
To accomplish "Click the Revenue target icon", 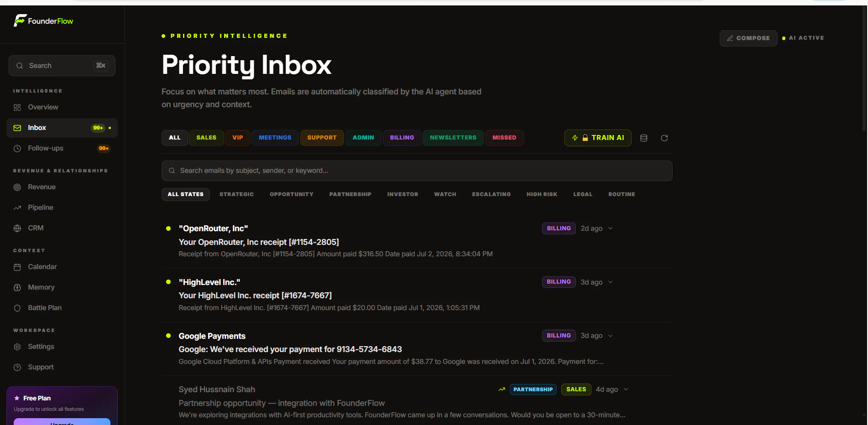I will 17,187.
